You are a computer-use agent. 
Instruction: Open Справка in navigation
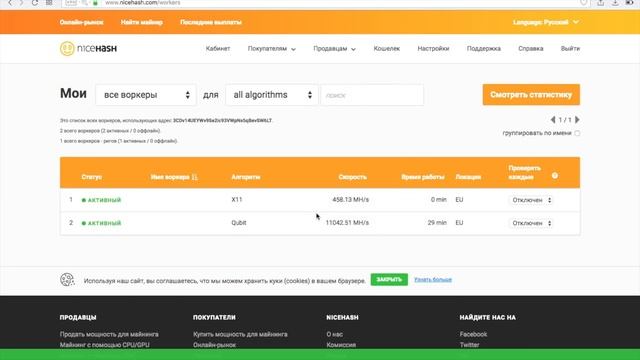point(531,49)
